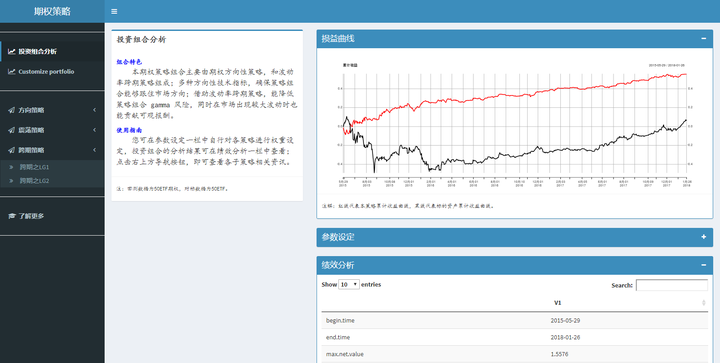The width and height of the screenshot is (720, 363).
Task: Open the Show entries count dropdown
Action: (349, 285)
